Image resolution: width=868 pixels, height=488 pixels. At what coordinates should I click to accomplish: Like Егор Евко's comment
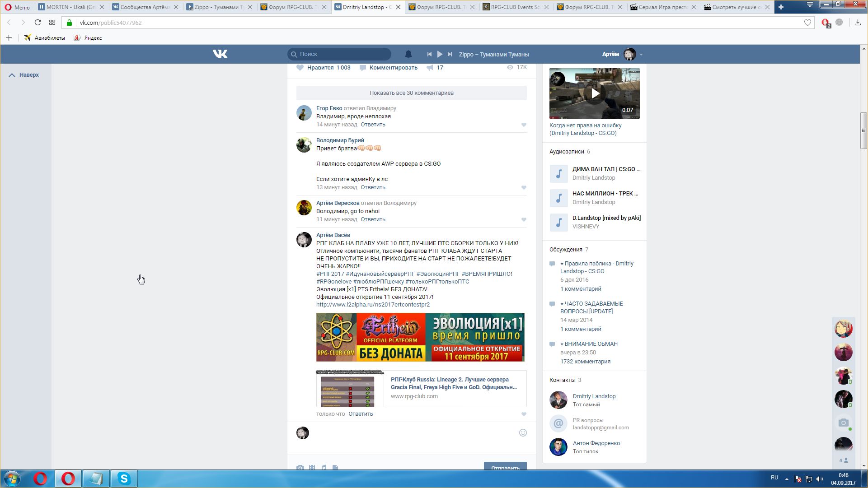[524, 125]
